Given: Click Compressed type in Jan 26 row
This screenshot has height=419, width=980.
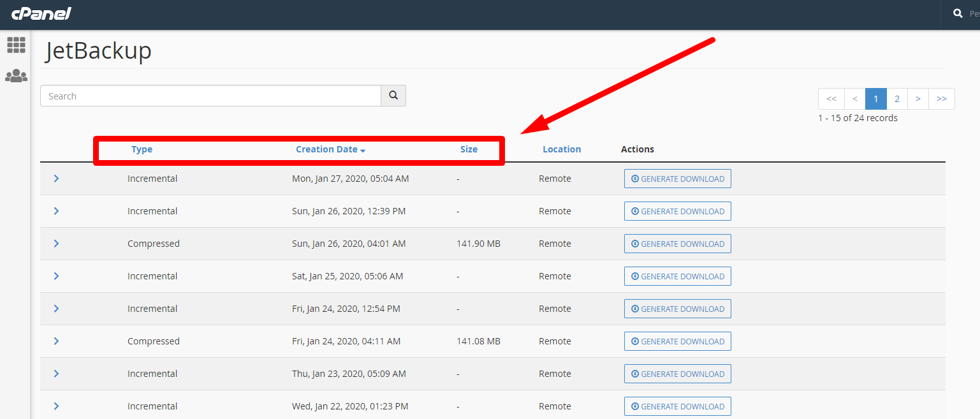Looking at the screenshot, I should (x=154, y=244).
